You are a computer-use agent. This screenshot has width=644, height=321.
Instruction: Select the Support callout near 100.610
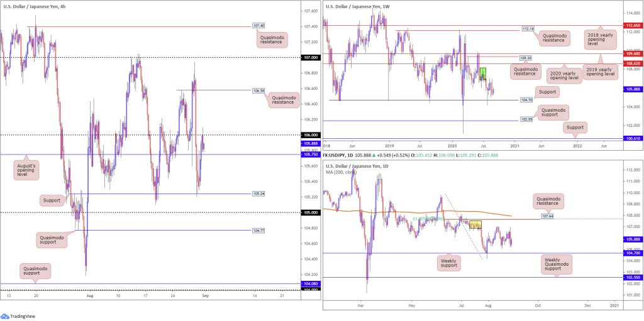coord(575,127)
